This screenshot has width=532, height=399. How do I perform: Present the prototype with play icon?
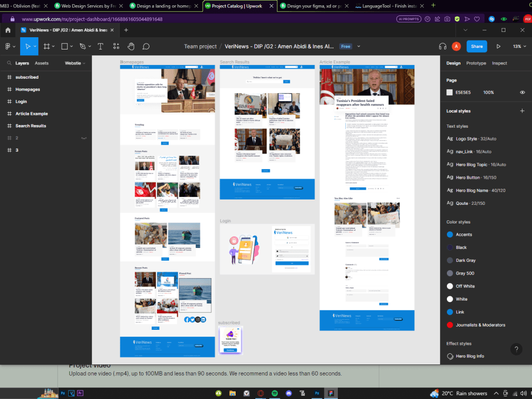(x=498, y=46)
